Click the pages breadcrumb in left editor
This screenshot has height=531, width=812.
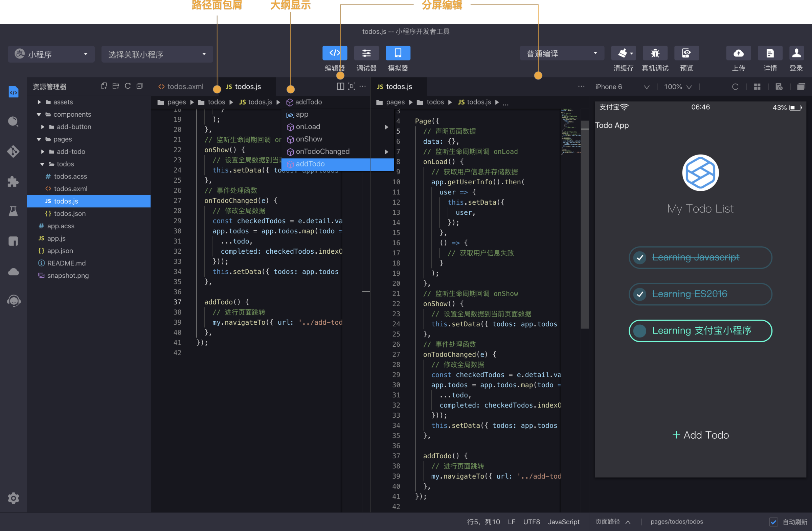click(x=172, y=102)
